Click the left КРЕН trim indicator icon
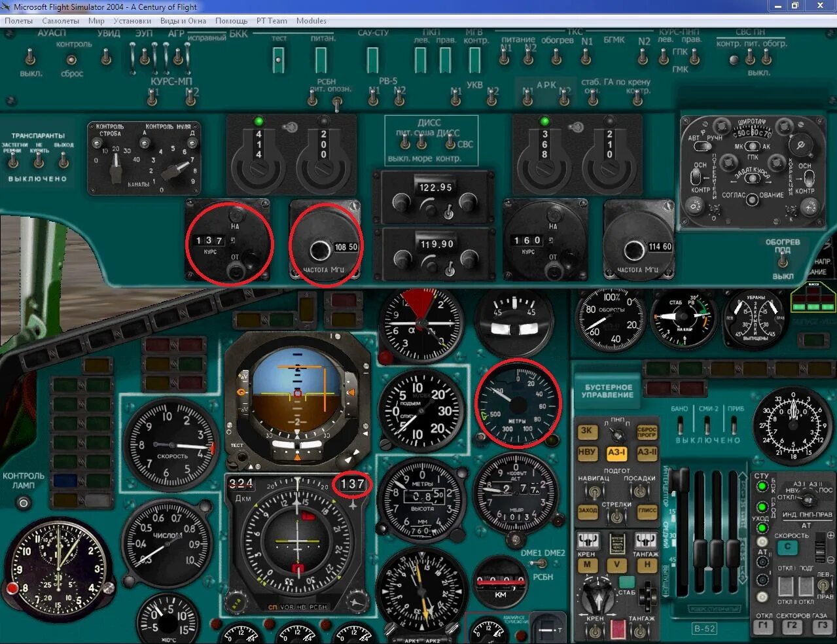Screen dimensions: 837x644 click(x=587, y=541)
